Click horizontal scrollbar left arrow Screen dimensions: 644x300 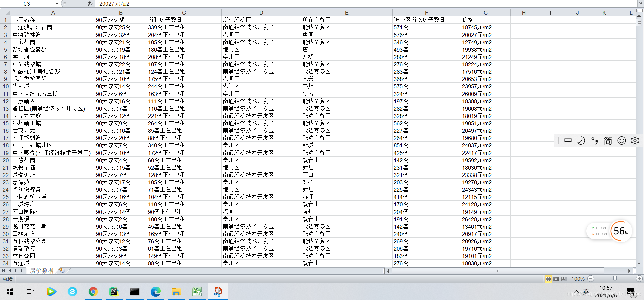pyautogui.click(x=388, y=271)
